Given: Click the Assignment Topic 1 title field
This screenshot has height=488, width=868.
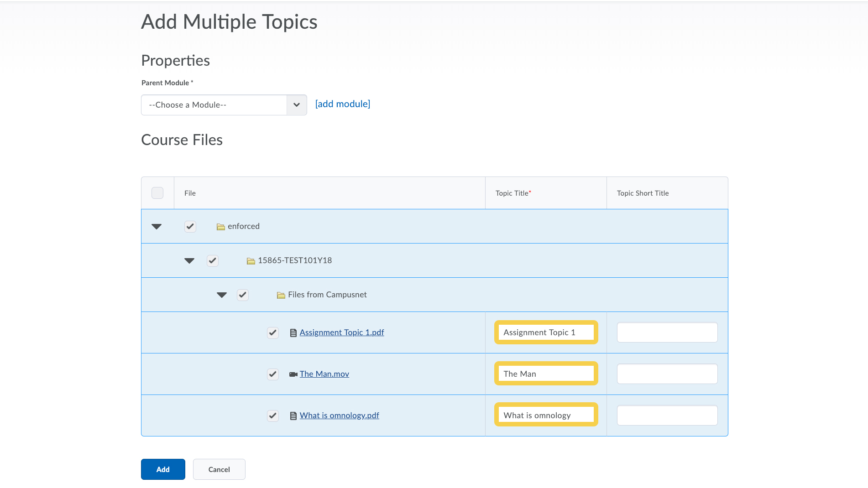Looking at the screenshot, I should (546, 332).
